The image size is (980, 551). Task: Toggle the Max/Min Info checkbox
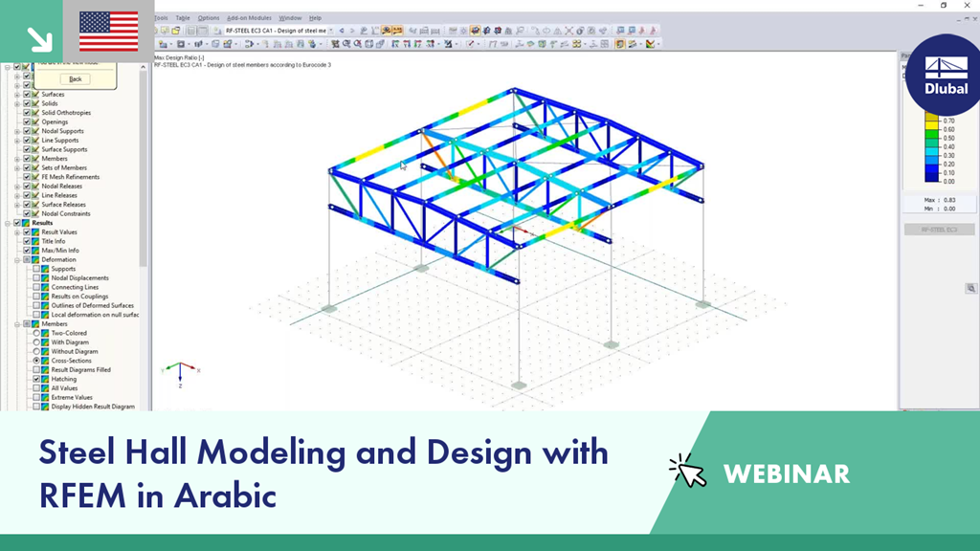tap(27, 251)
